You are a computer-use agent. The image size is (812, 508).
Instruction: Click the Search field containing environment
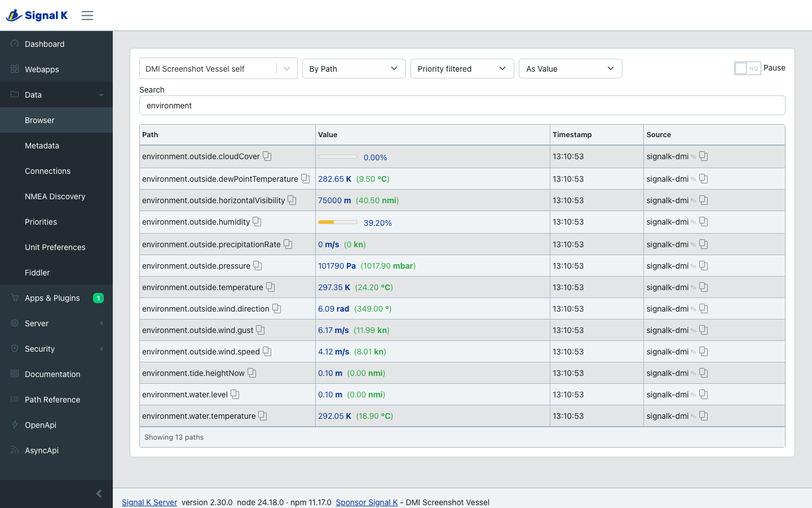(462, 106)
